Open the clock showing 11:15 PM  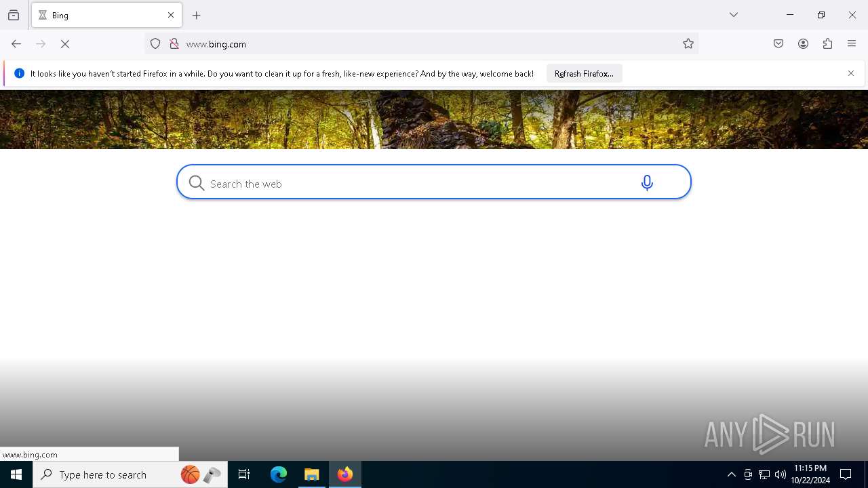pos(810,474)
